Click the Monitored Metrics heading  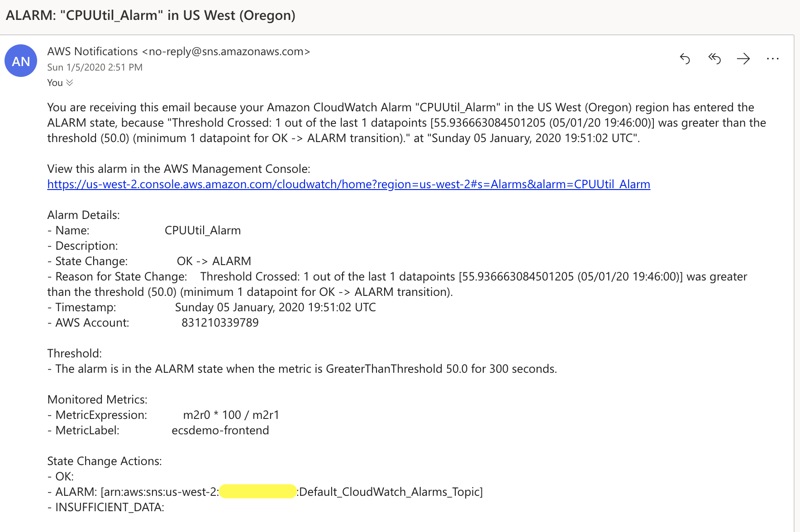97,400
